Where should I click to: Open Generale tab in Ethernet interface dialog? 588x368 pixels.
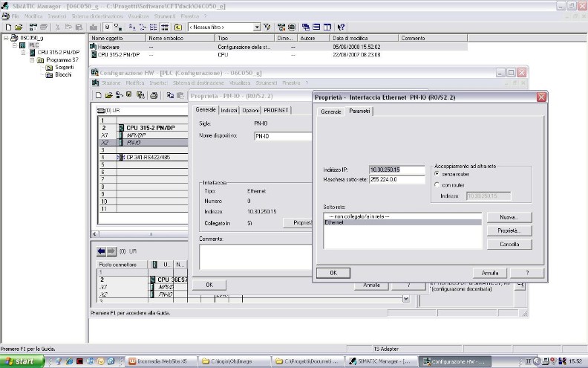(x=331, y=112)
